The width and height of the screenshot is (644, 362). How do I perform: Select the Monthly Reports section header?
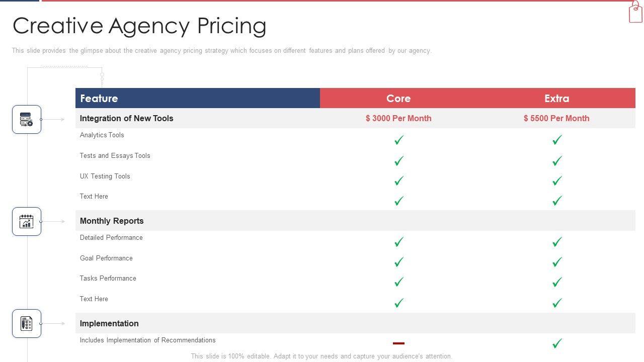pos(112,221)
